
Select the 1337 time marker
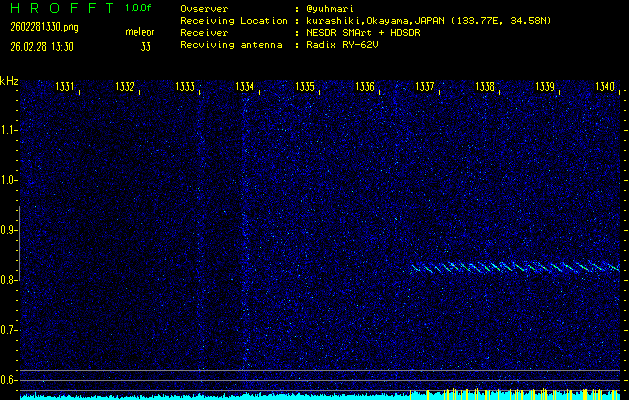pos(425,88)
